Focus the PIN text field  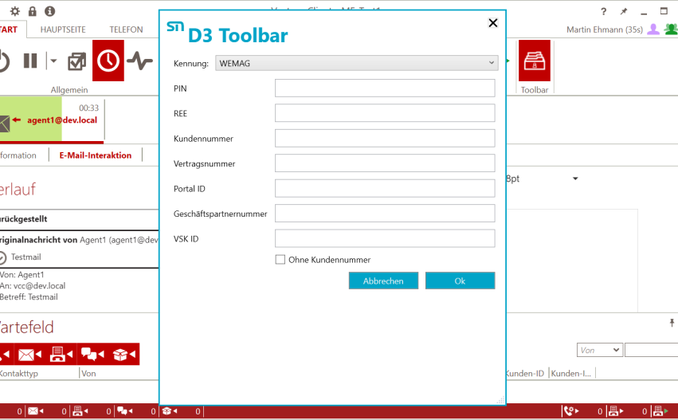pyautogui.click(x=384, y=88)
